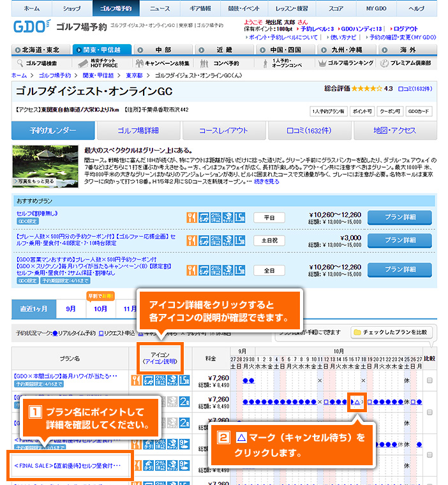
Task: Click the GDO logo
Action: tap(32, 26)
